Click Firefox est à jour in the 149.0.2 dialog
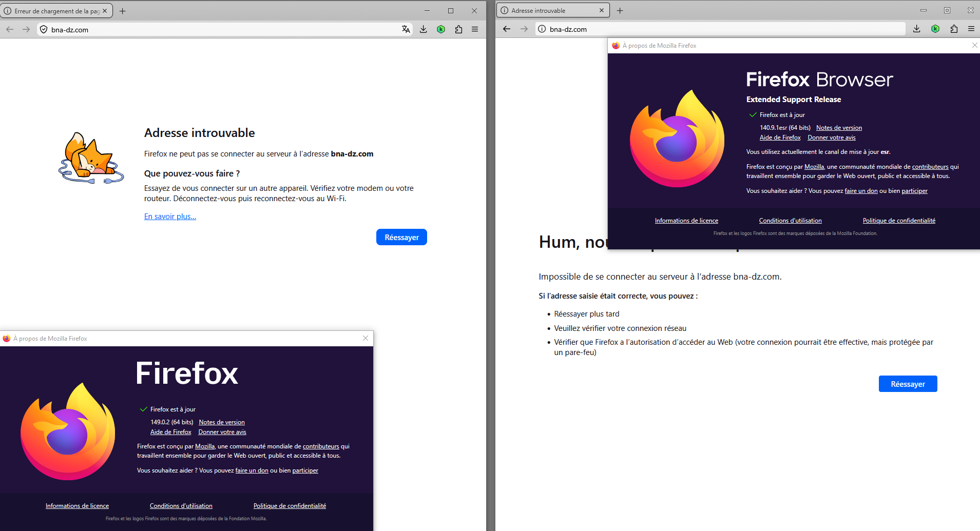The width and height of the screenshot is (980, 531). 173,409
